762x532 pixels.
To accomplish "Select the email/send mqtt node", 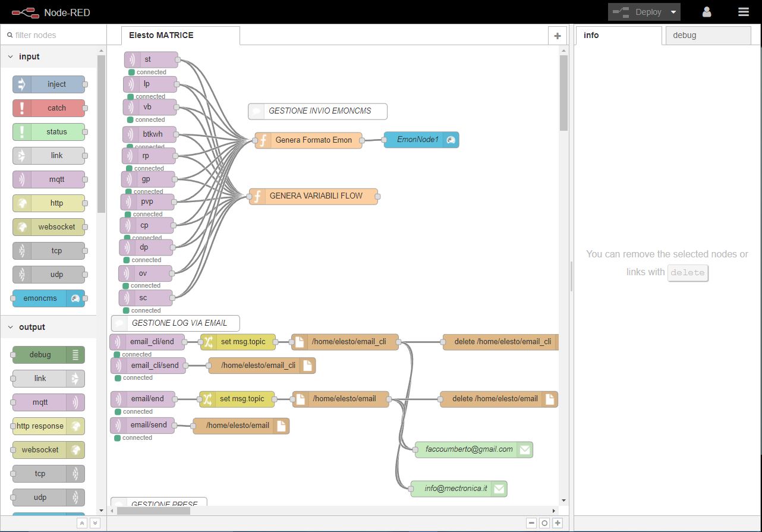I will 143,426.
